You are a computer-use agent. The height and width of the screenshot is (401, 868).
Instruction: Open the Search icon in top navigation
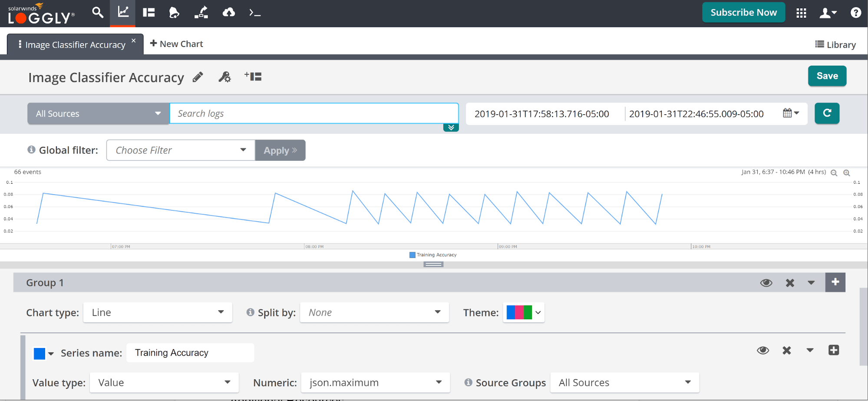pyautogui.click(x=98, y=13)
